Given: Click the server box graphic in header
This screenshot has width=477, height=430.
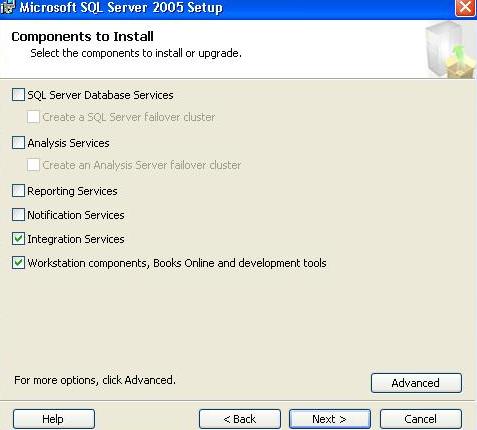Looking at the screenshot, I should click(451, 50).
